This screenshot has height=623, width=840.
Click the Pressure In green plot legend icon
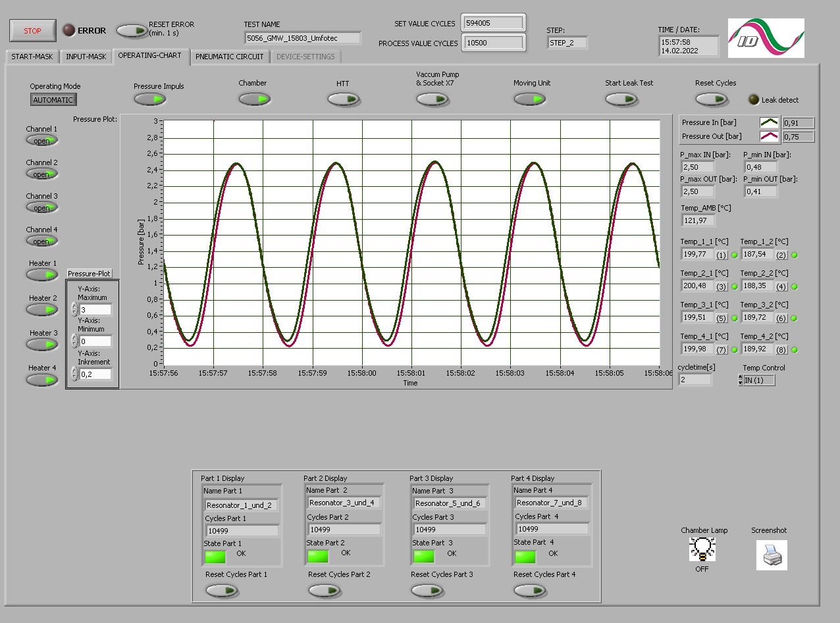tap(770, 122)
